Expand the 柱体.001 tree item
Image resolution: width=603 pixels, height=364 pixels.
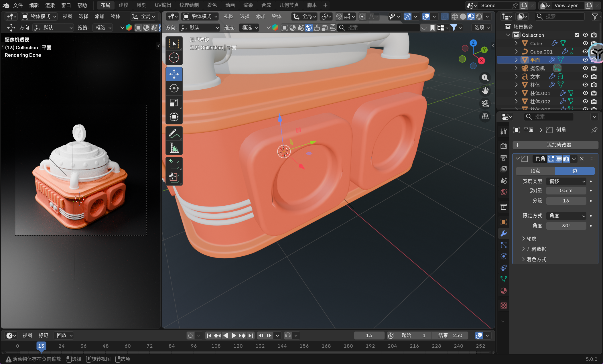[x=516, y=93]
